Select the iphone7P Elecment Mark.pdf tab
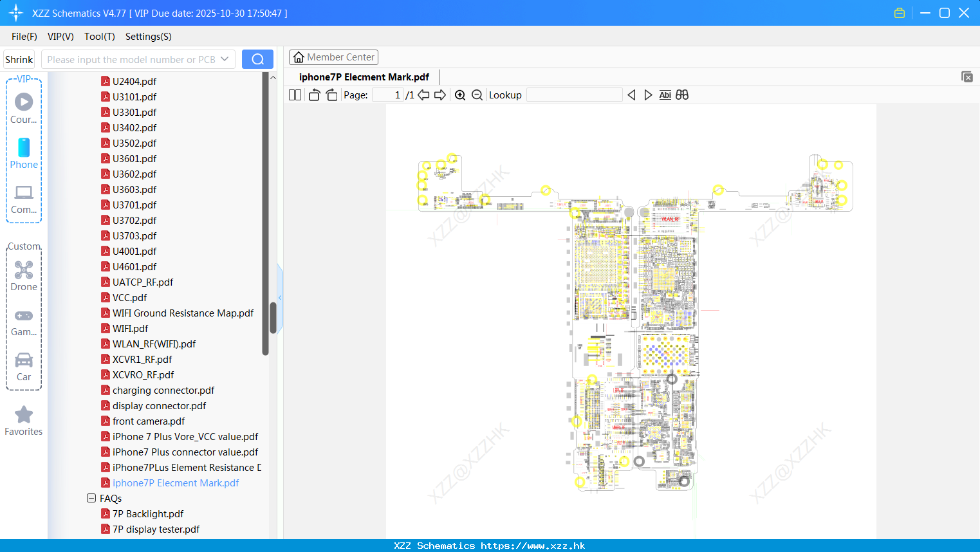This screenshot has height=552, width=980. point(364,77)
